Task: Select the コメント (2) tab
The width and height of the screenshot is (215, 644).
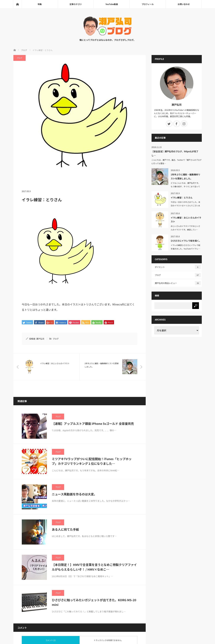Action: click(51, 640)
